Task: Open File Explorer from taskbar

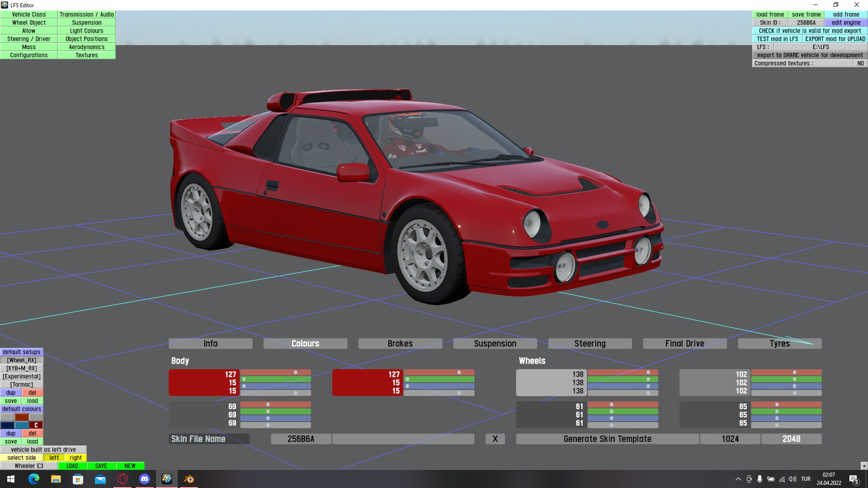Action: coord(56,479)
